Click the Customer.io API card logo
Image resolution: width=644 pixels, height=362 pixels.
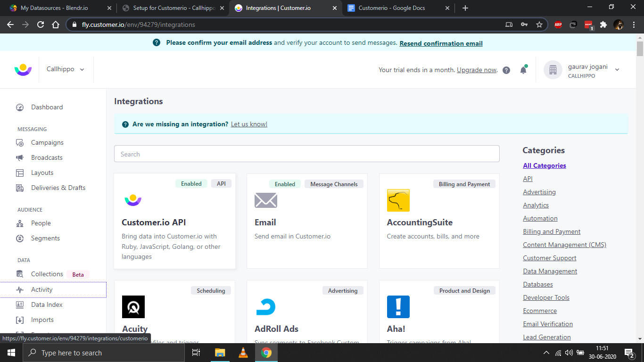(x=133, y=200)
